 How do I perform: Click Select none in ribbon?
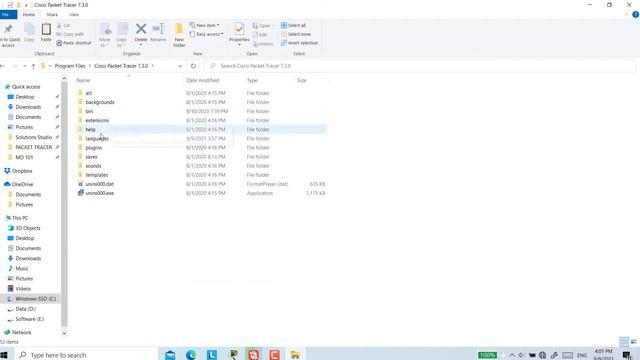click(x=296, y=34)
